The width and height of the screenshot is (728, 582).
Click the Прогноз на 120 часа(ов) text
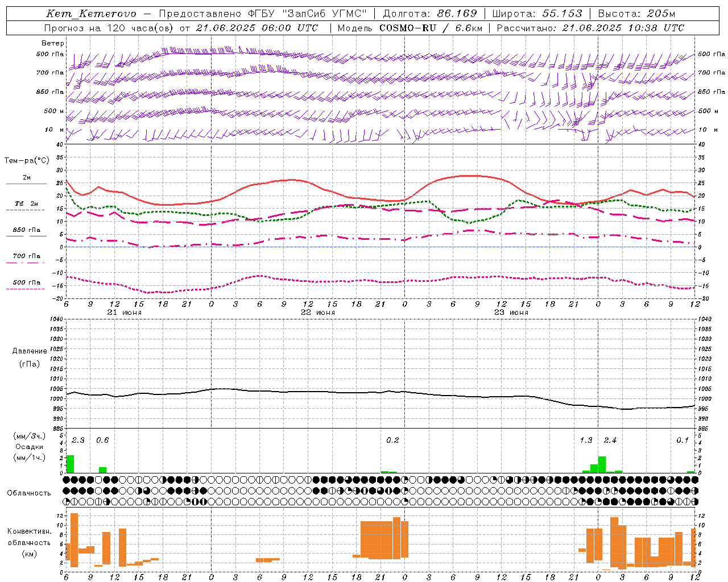109,28
